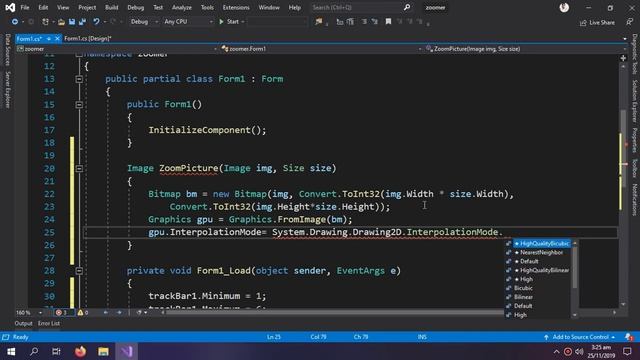
Task: Click the user account avatar
Action: click(x=564, y=7)
